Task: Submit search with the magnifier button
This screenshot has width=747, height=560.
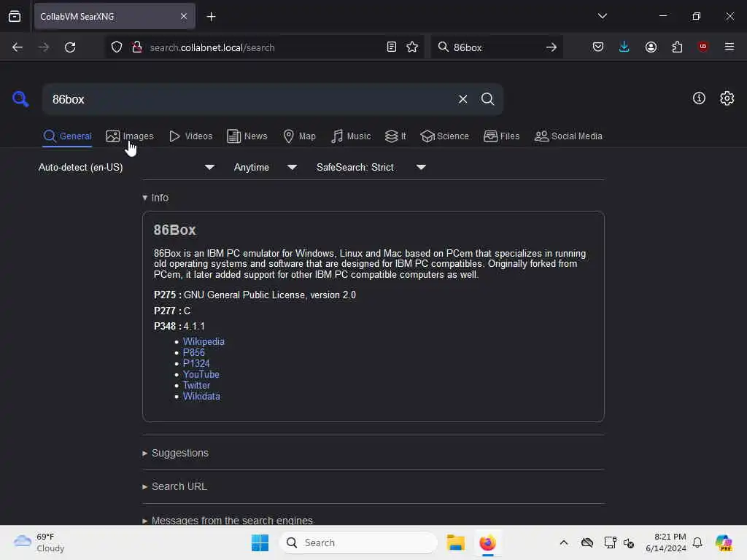Action: (487, 99)
